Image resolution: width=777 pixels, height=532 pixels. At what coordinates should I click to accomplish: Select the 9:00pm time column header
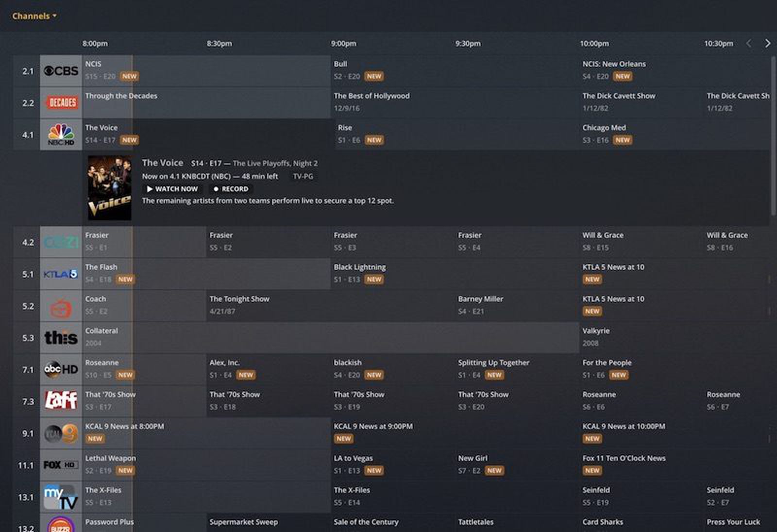(344, 43)
